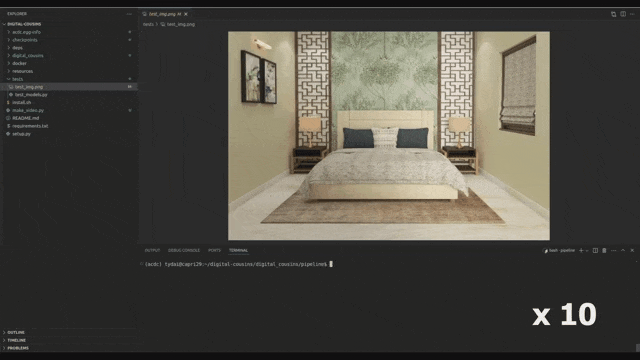Maximize the terminal panel with caret icon
Image resolution: width=640 pixels, height=360 pixels.
tap(623, 251)
